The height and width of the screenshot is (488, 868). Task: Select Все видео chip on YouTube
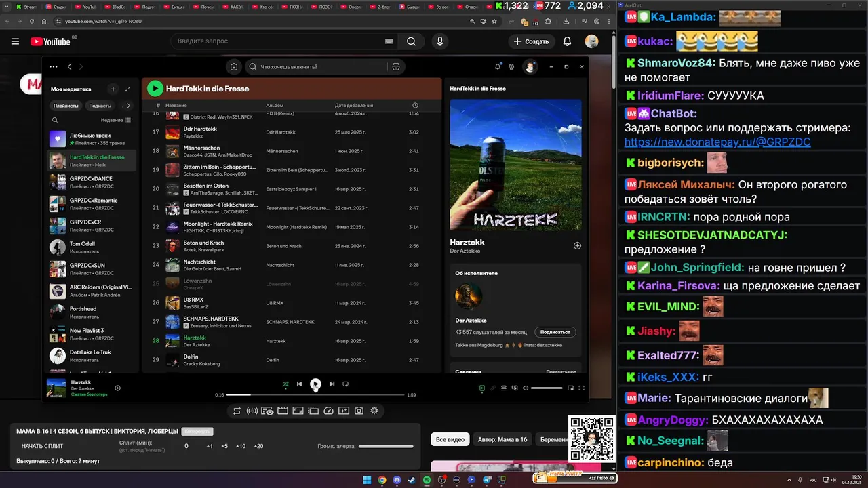451,439
